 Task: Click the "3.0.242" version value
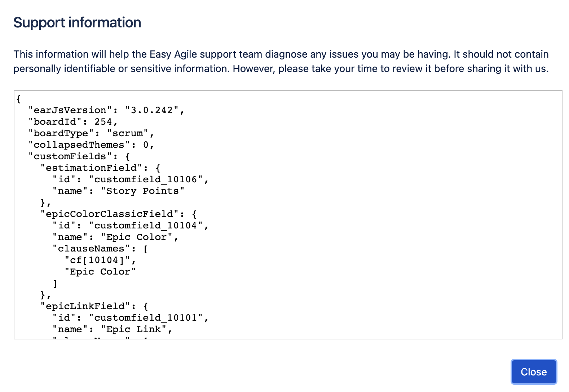152,110
